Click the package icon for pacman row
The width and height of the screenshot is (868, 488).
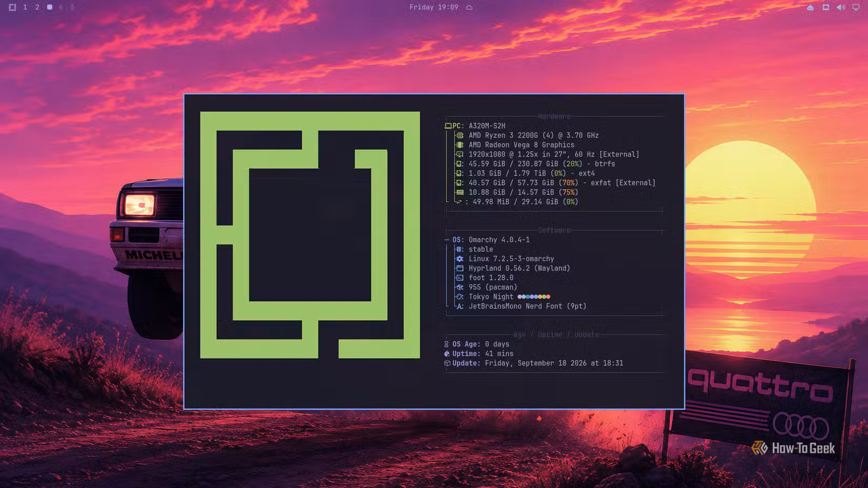click(x=460, y=287)
